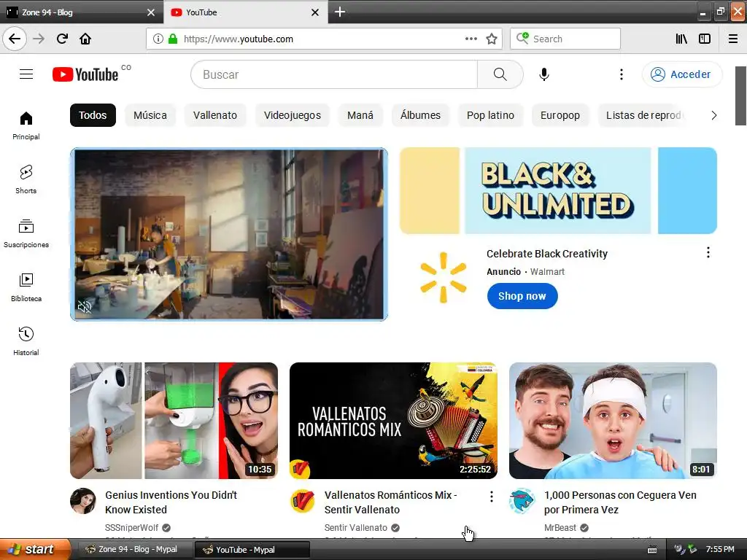Screen dimensions: 747x560
Task: Open page actions ellipsis in address bar
Action: pyautogui.click(x=471, y=39)
